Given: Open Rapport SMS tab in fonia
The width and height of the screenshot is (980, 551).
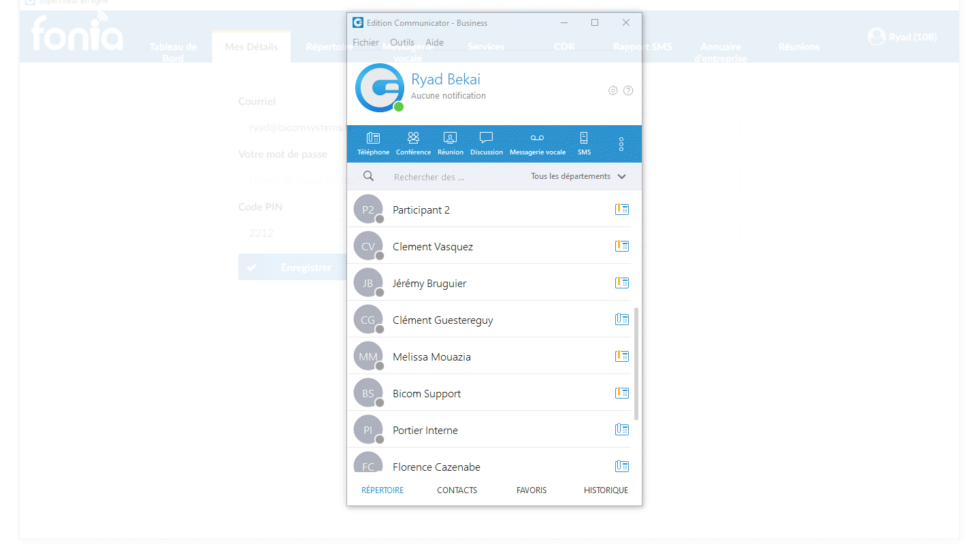Looking at the screenshot, I should 642,47.
